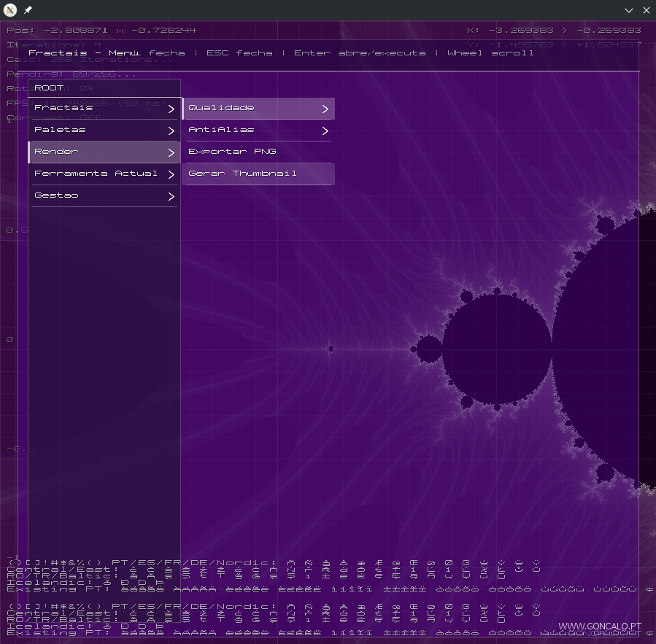The height and width of the screenshot is (644, 656).
Task: Expand the chevron beside Ferramenta Actual
Action: coord(171,174)
